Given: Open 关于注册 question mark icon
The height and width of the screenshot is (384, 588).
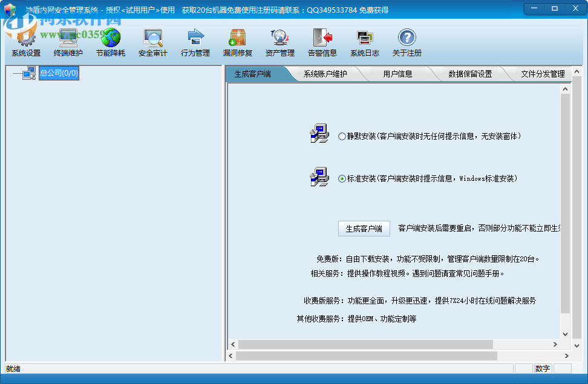Looking at the screenshot, I should 407,38.
